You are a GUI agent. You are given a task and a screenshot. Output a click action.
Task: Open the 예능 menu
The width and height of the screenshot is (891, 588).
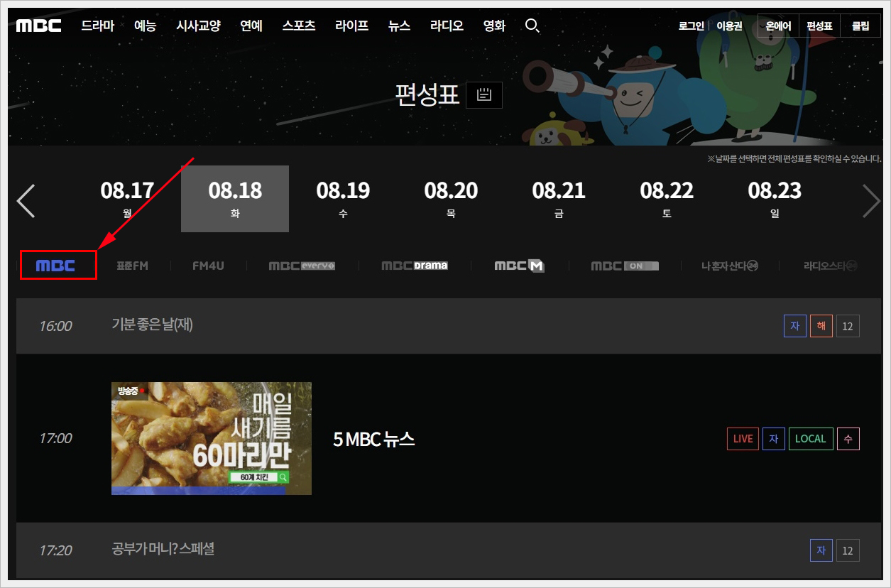click(x=146, y=26)
